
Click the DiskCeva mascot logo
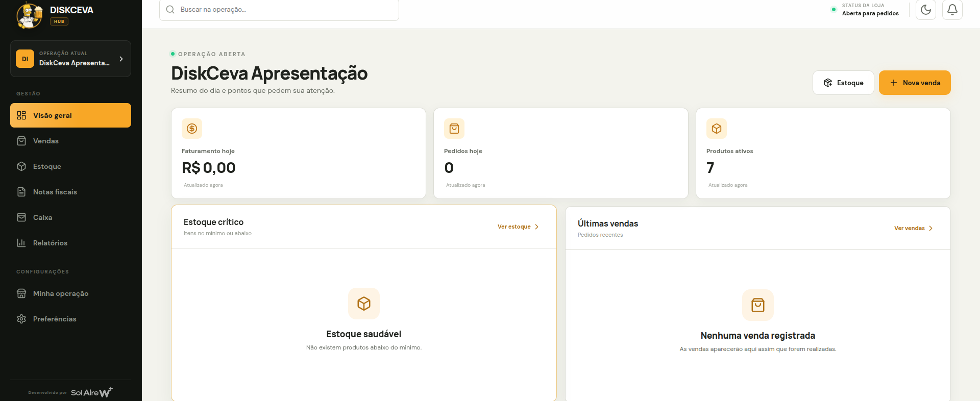[30, 15]
